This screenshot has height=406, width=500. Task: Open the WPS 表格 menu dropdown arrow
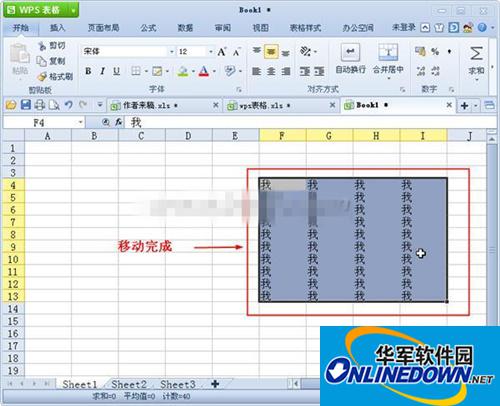pyautogui.click(x=74, y=11)
